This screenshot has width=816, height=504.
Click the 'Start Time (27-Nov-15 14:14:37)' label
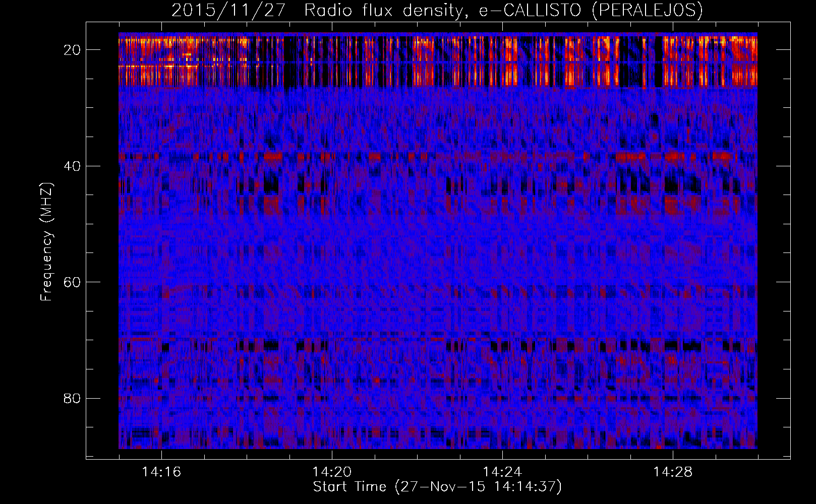pos(437,487)
